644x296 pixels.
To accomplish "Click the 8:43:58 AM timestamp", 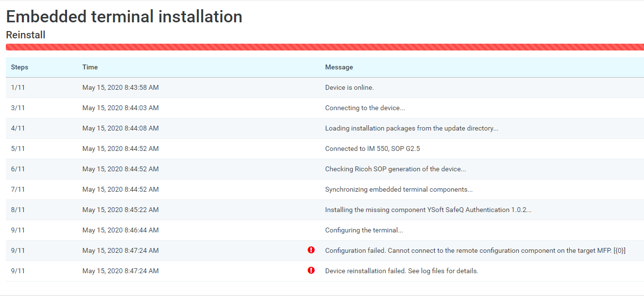I will tap(120, 88).
